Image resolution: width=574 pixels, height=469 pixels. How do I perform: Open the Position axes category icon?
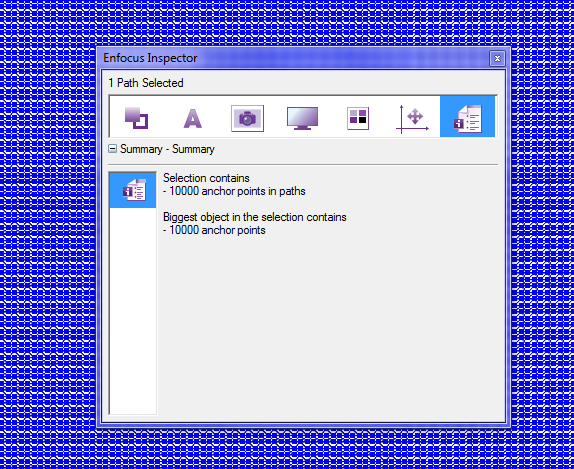pos(413,119)
